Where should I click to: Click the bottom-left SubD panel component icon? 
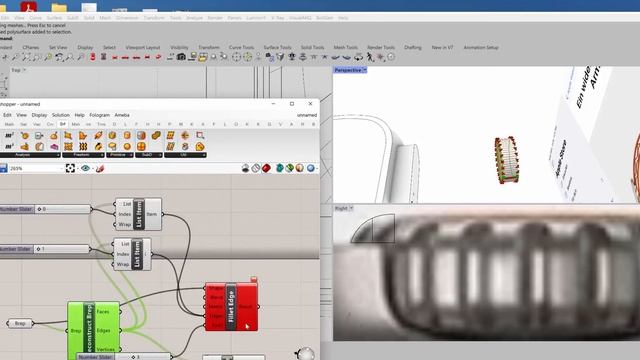[x=141, y=147]
